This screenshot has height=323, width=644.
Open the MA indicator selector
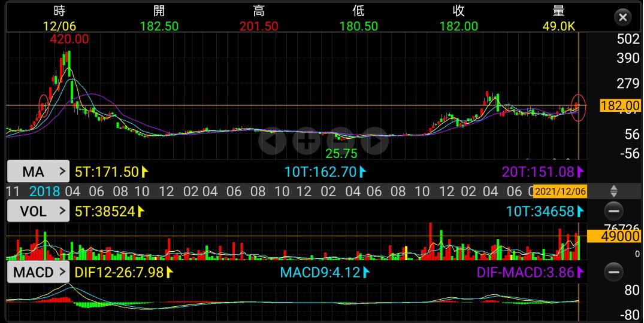click(38, 172)
